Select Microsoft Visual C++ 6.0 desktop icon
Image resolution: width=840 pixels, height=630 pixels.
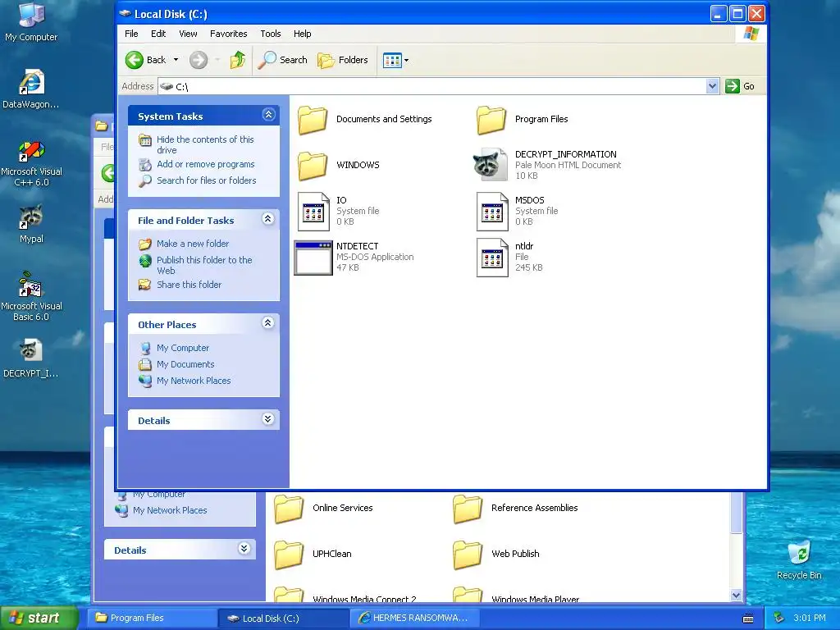[32, 163]
